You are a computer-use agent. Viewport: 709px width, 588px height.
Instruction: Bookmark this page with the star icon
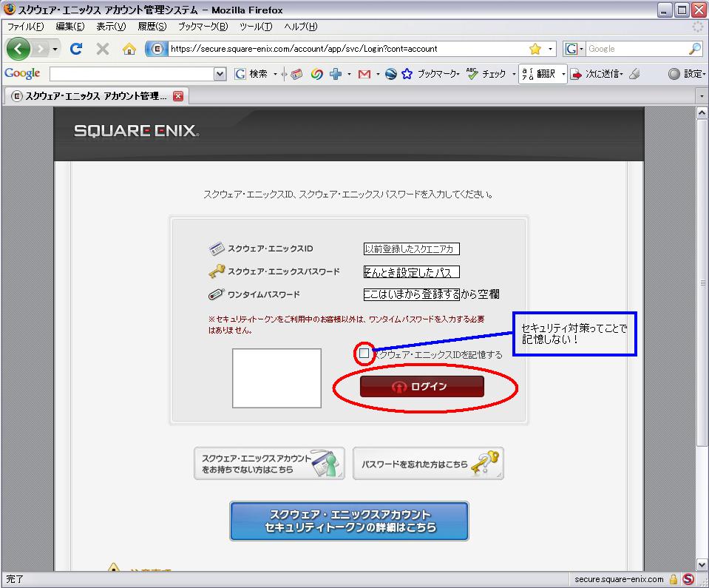[535, 48]
